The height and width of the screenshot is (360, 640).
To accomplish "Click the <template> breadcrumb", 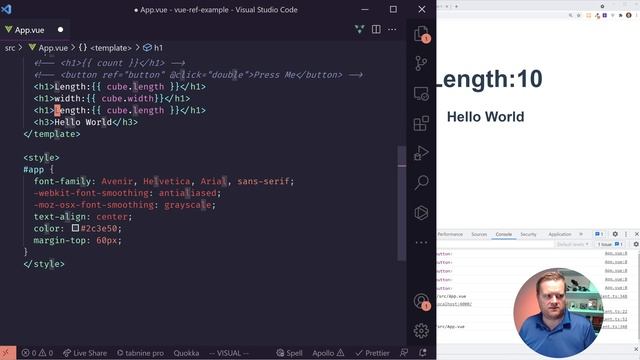I will click(x=105, y=48).
